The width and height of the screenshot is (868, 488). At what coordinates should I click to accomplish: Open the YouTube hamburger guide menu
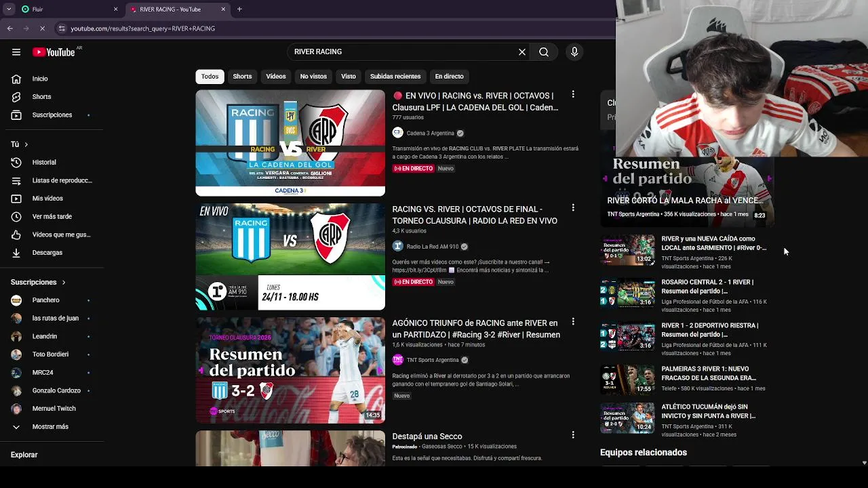[x=16, y=52]
